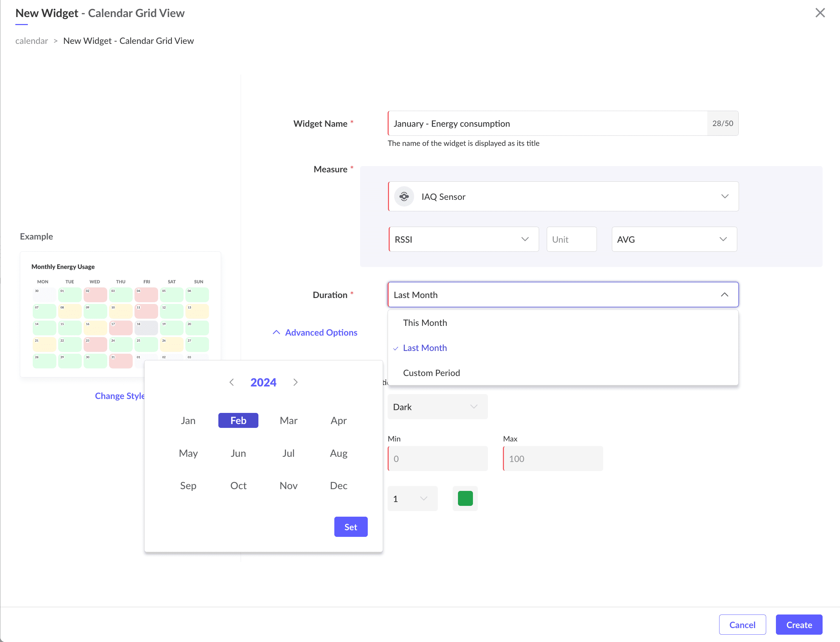Close the New Widget dialog

tap(820, 13)
